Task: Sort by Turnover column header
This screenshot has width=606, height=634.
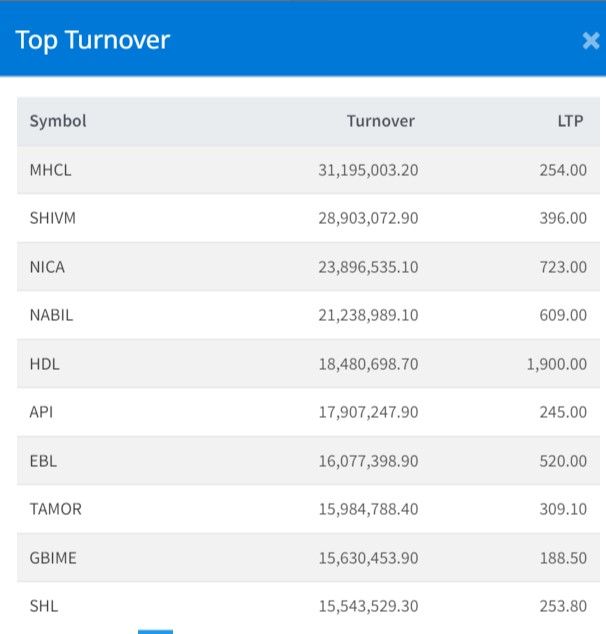Action: click(x=380, y=121)
